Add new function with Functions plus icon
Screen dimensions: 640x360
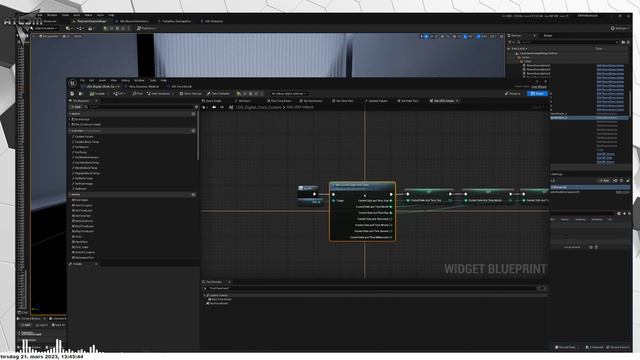click(x=193, y=131)
